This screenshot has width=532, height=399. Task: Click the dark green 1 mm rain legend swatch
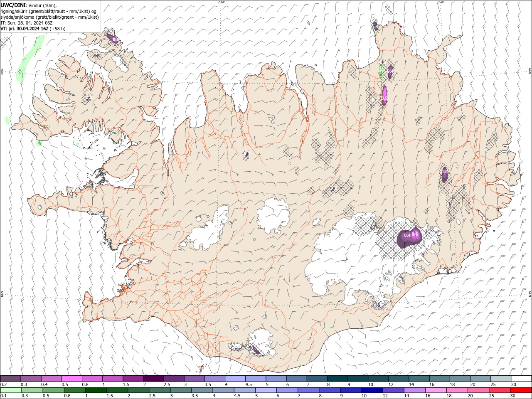point(96,390)
